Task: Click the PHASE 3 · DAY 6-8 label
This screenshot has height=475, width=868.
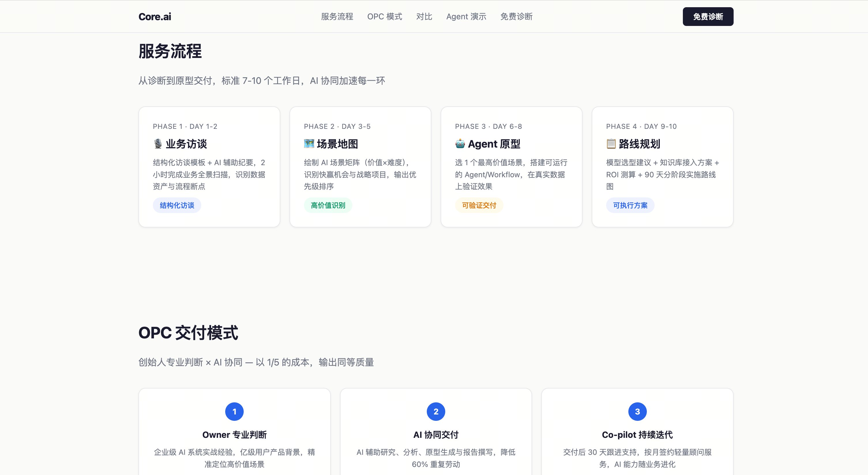Action: click(488, 126)
